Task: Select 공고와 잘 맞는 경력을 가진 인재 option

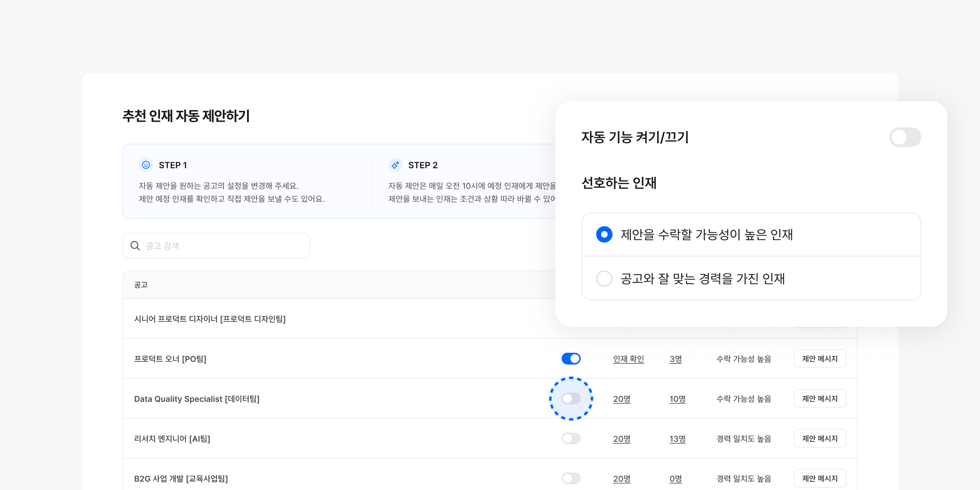Action: tap(604, 278)
